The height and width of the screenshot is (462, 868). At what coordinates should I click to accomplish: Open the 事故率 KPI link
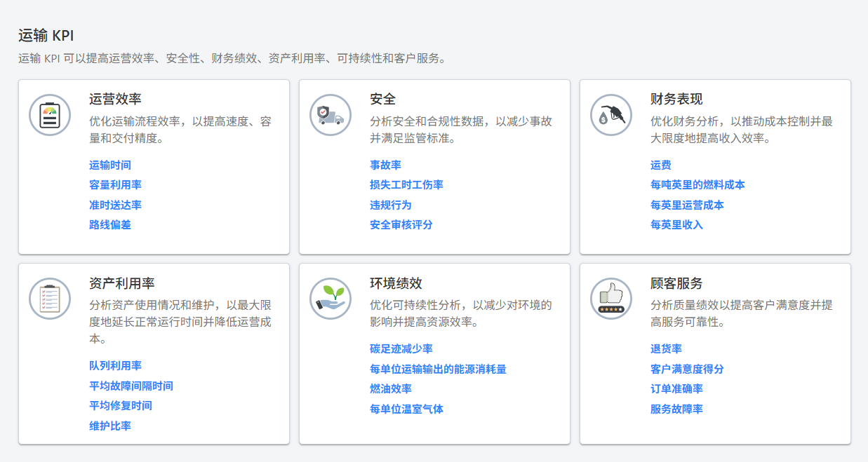(x=385, y=165)
